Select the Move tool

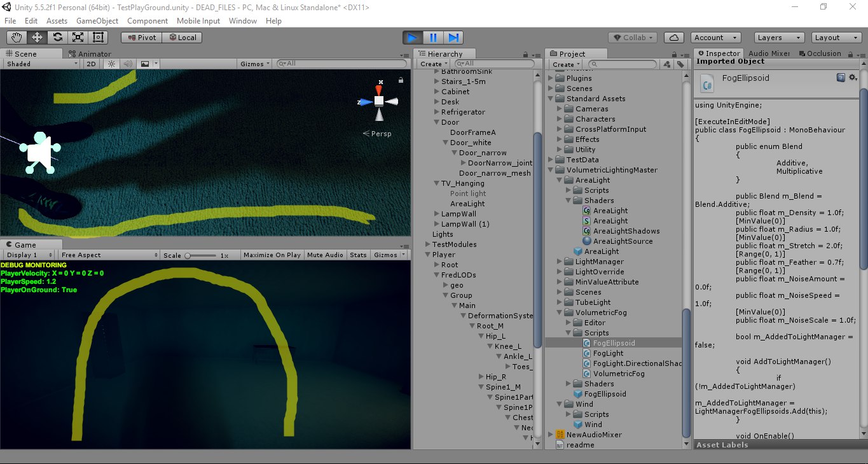coord(37,38)
